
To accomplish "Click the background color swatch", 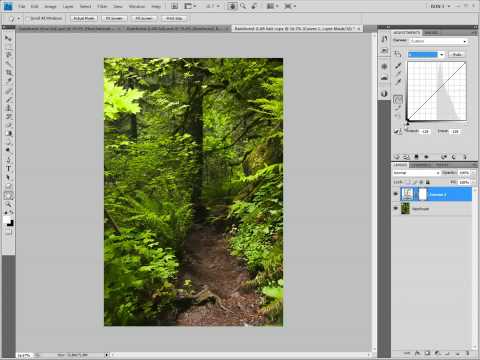I will coord(11,224).
